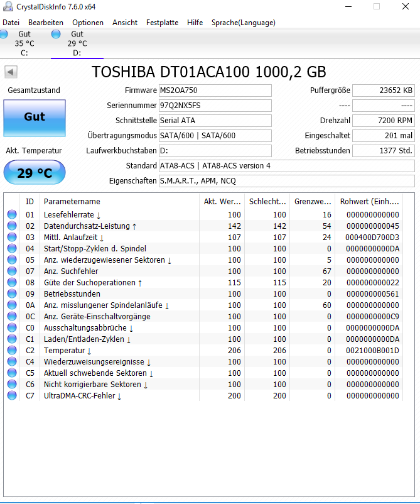
Task: Click the Betriebsstunden value 1377 Std.
Action: (384, 151)
